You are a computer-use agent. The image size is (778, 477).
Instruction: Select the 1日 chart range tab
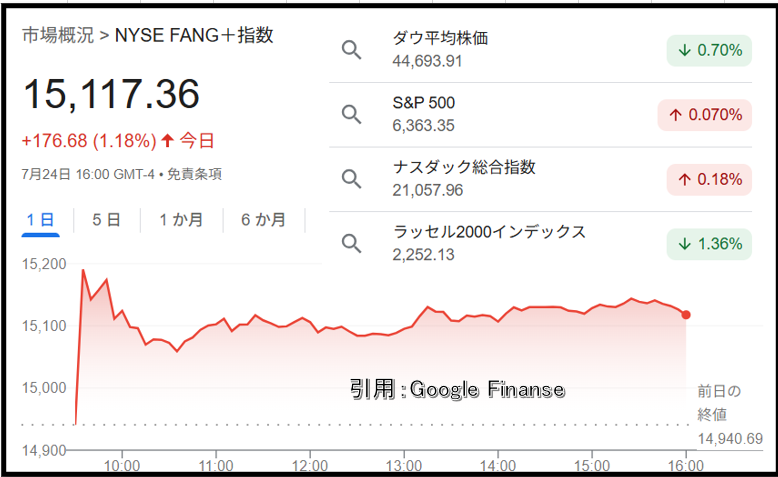click(40, 220)
